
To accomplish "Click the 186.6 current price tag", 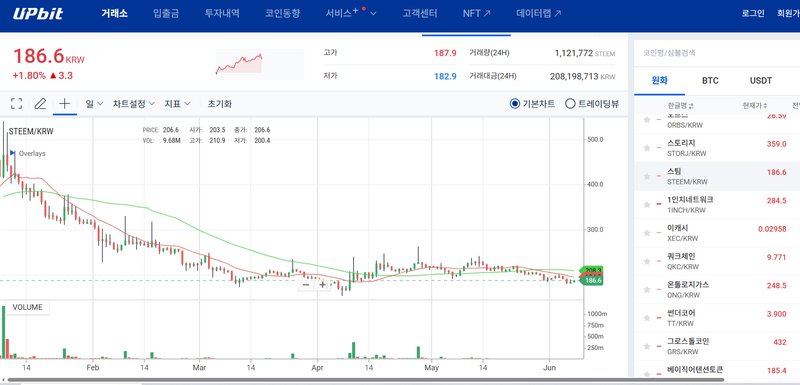I will [x=591, y=280].
